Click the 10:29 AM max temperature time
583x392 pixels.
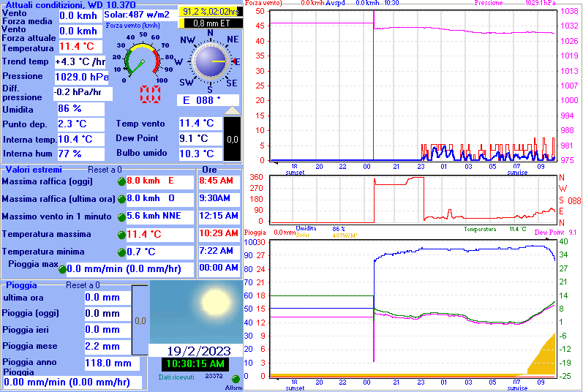pos(219,234)
